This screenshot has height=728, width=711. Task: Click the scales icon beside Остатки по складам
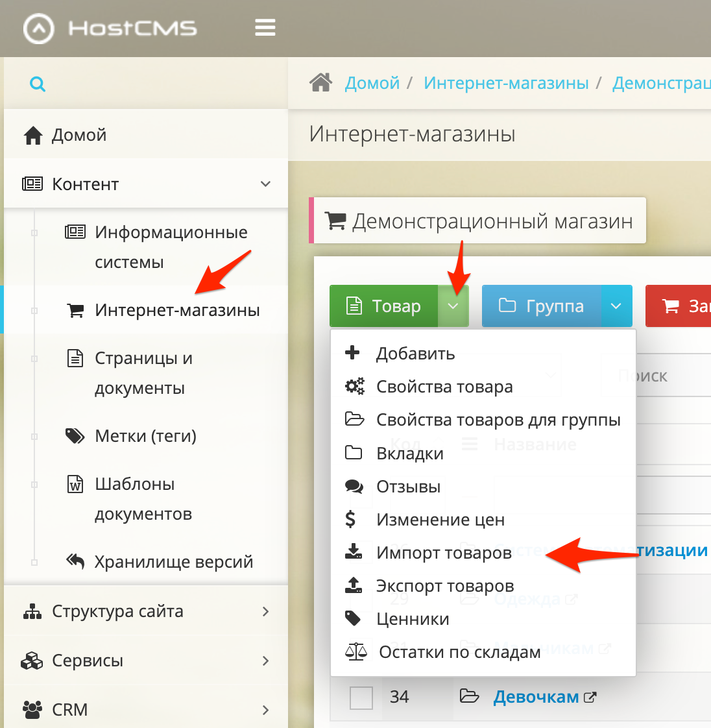pos(357,651)
